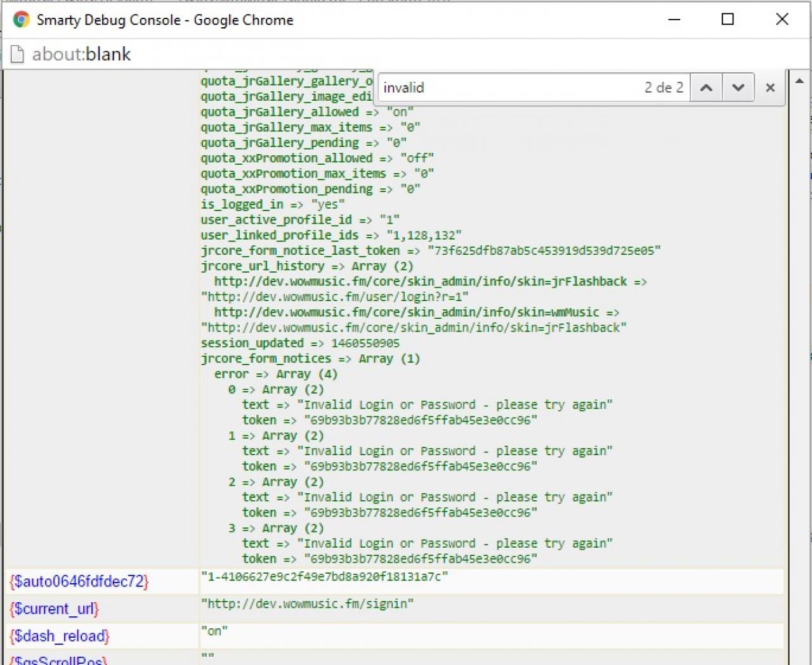Click the jrcore_form_notice_last_token line
The width and height of the screenshot is (812, 665).
tap(430, 250)
